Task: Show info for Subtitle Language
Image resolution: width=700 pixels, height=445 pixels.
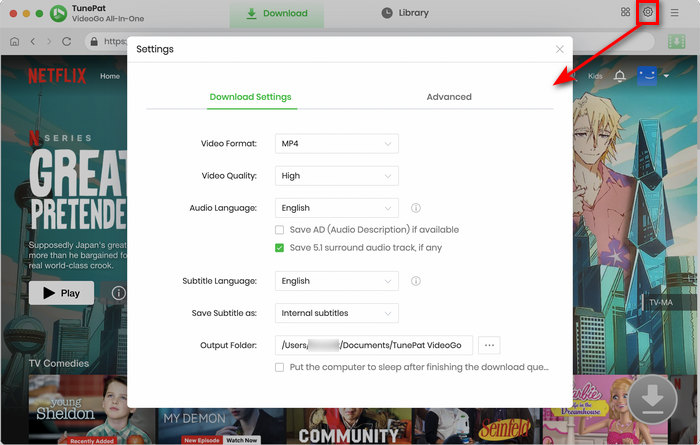Action: pos(416,281)
